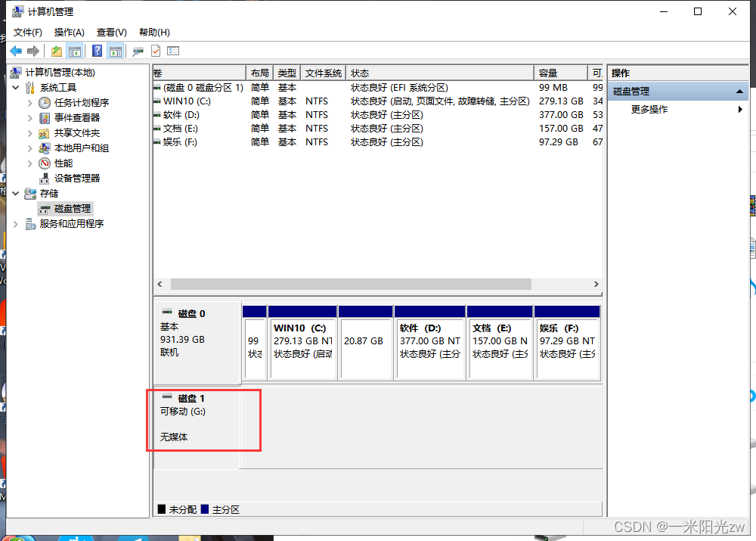
Task: Click the 本地用户和组 icon in the tree
Action: [45, 148]
